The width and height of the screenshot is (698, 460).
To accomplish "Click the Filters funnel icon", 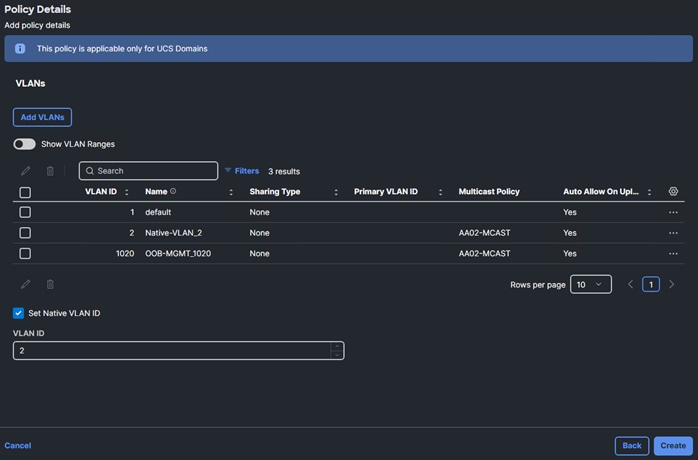I will (x=228, y=170).
